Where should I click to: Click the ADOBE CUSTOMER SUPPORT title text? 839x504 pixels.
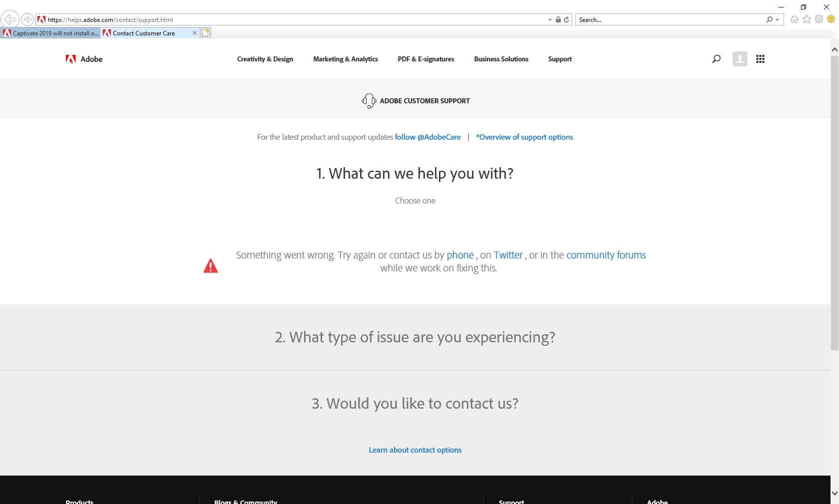point(424,101)
